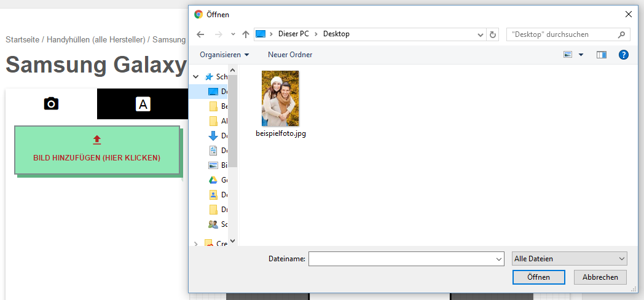644x300 pixels.
Task: Expand the address bar history dropdown
Action: point(481,34)
